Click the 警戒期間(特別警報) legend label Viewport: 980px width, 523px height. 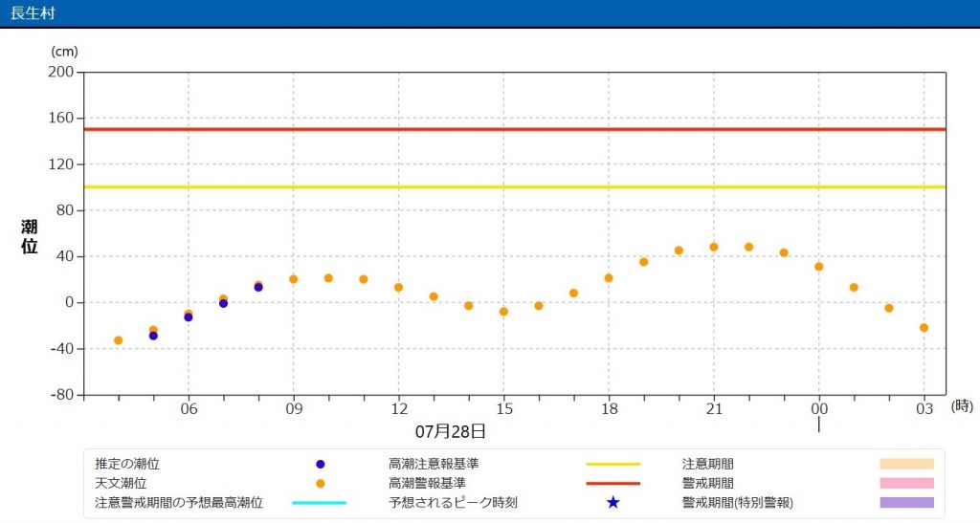click(738, 502)
